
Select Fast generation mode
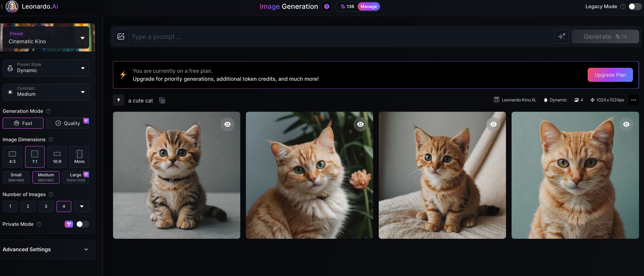pyautogui.click(x=23, y=123)
